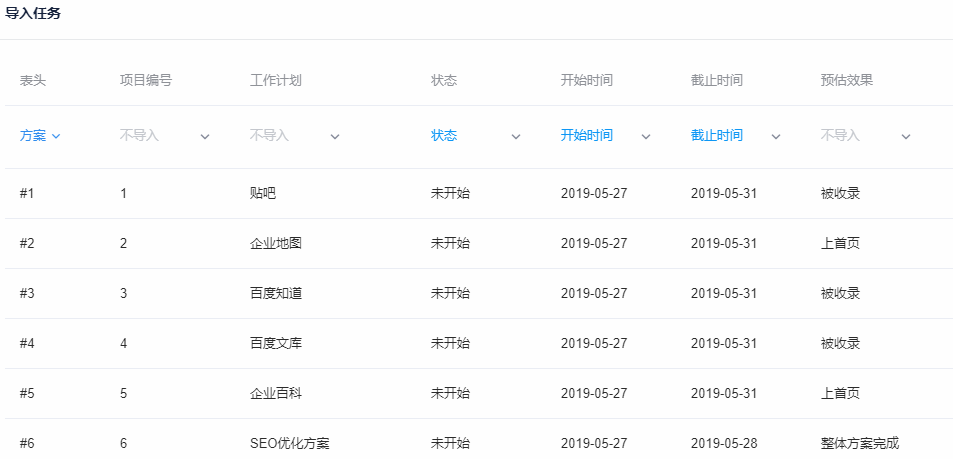Click 未开始 status in SEO优化方案 row
The image size is (953, 459).
(450, 443)
